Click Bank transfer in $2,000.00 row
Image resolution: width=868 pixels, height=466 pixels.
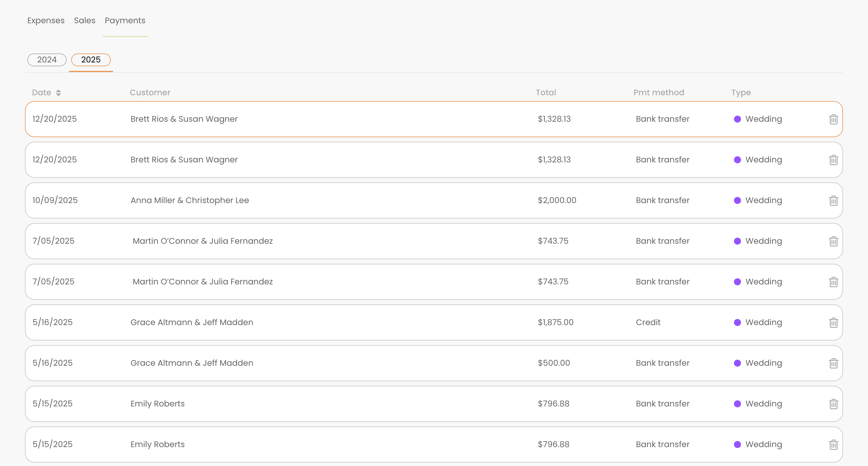[662, 200]
